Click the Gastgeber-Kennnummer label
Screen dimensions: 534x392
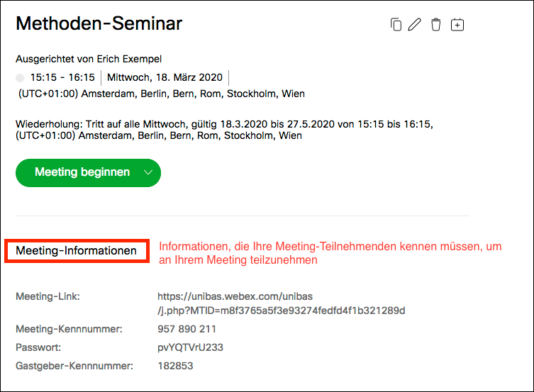coord(74,366)
